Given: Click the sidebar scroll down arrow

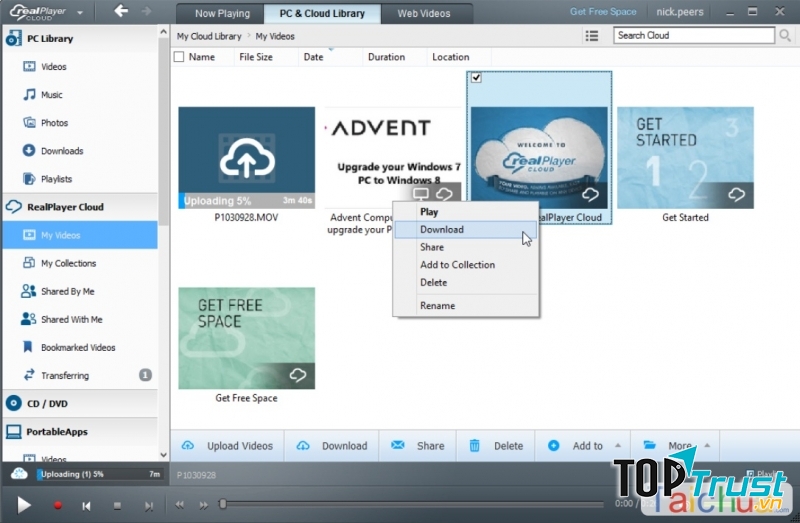Looking at the screenshot, I should click(x=163, y=455).
